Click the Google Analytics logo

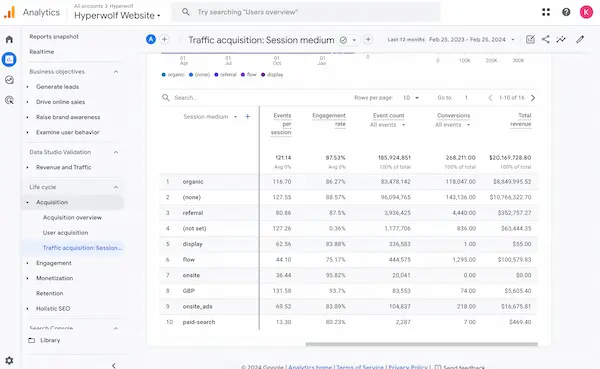point(10,12)
